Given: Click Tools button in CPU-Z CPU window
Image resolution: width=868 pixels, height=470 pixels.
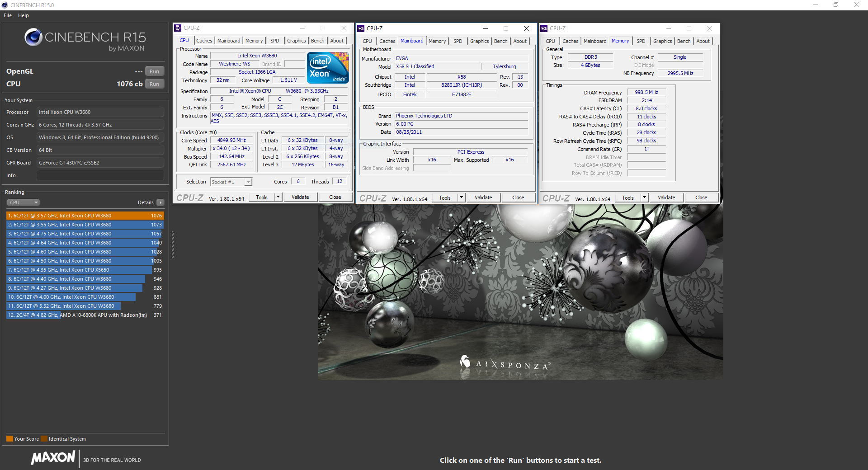Looking at the screenshot, I should 262,197.
